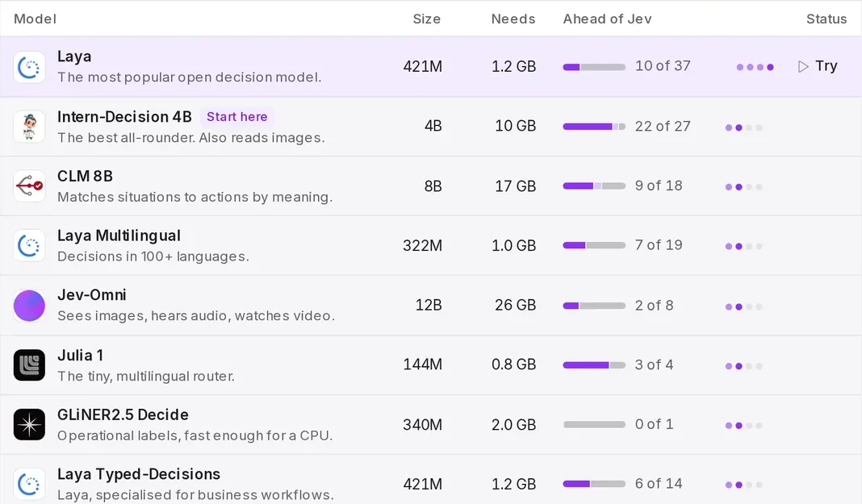
Task: Click the status dots in the Laya row
Action: 755,67
